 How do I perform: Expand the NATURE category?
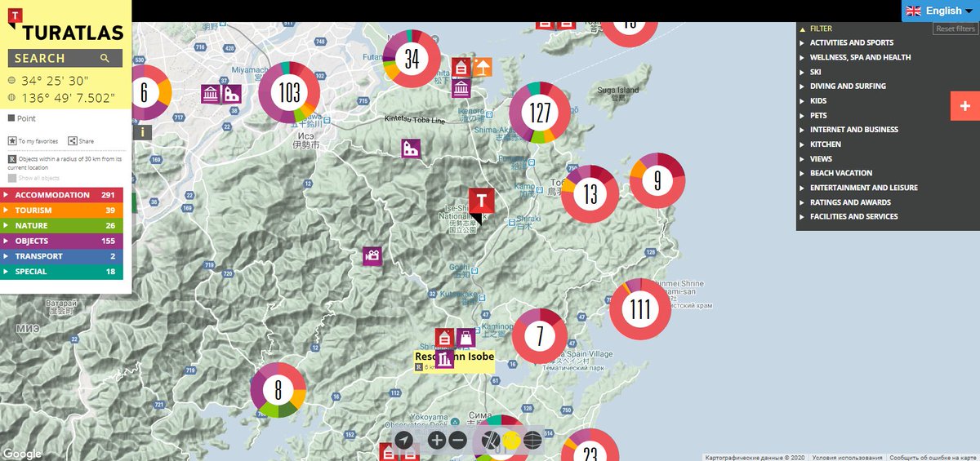pyautogui.click(x=62, y=226)
